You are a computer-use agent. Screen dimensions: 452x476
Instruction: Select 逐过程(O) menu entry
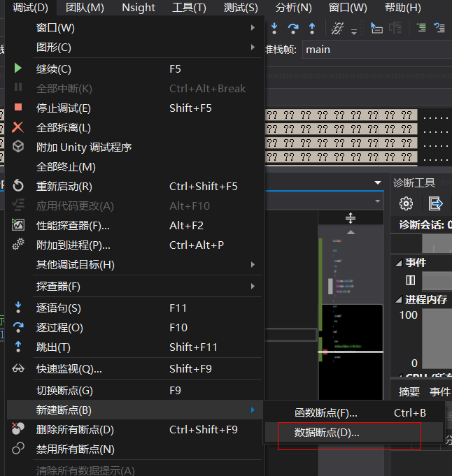tap(134, 328)
